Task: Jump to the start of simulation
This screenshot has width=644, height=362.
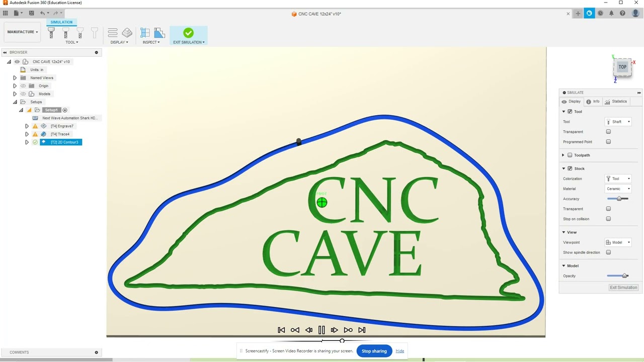Action: pos(281,330)
